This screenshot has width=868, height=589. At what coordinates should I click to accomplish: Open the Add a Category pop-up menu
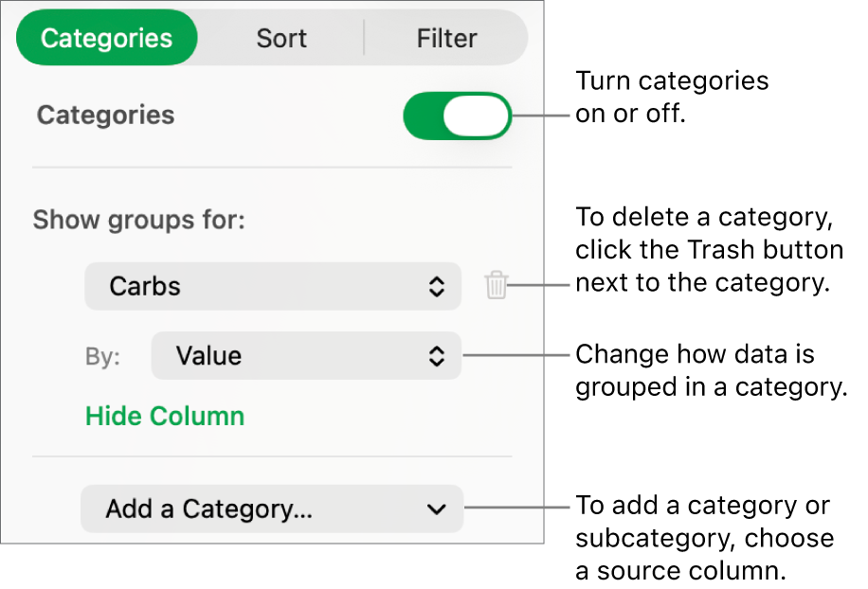click(272, 509)
